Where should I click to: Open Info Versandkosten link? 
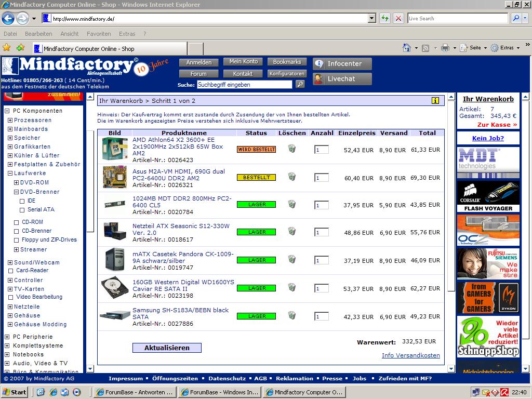[x=410, y=355]
